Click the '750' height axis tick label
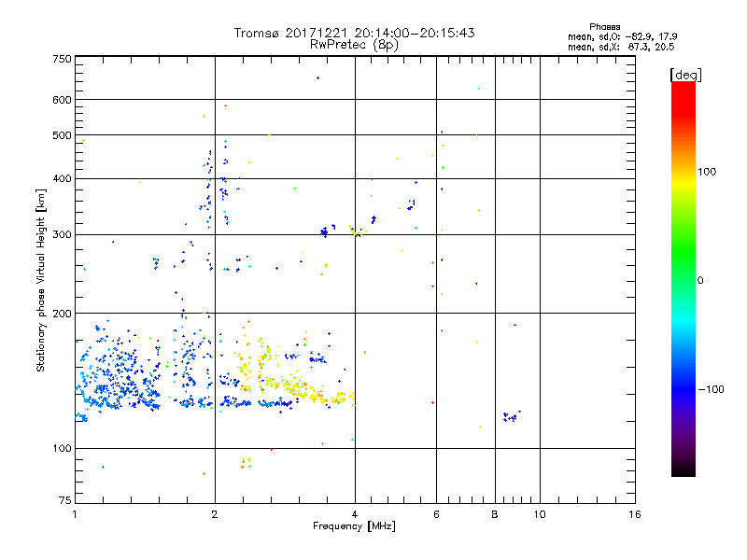The image size is (747, 560). pos(62,59)
